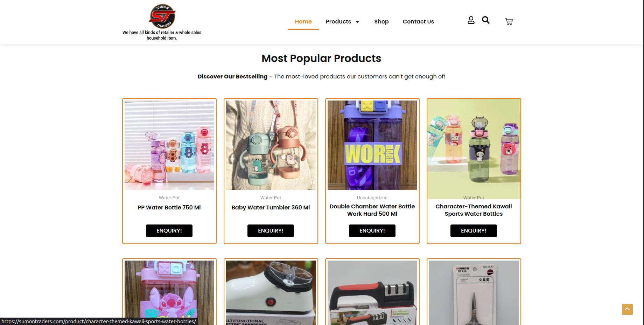Open the shopping cart icon
Image resolution: width=644 pixels, height=325 pixels.
pos(509,22)
